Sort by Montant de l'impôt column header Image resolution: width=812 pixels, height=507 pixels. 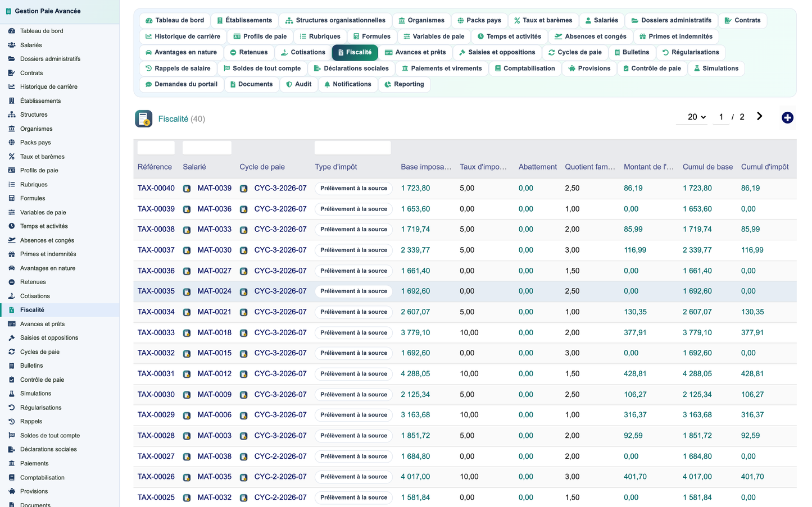(x=648, y=167)
